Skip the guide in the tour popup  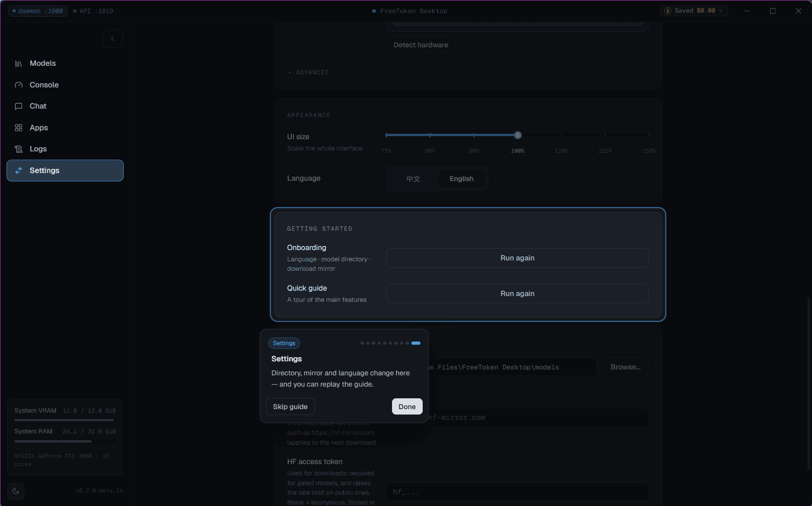coord(290,407)
